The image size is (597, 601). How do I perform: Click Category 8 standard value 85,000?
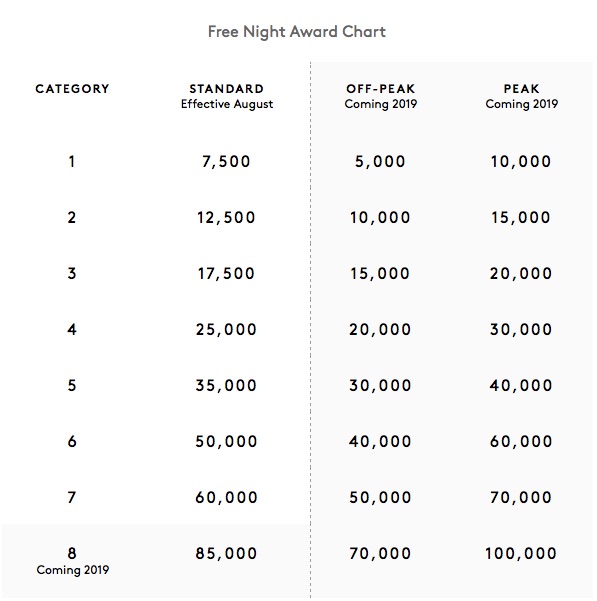coord(226,553)
